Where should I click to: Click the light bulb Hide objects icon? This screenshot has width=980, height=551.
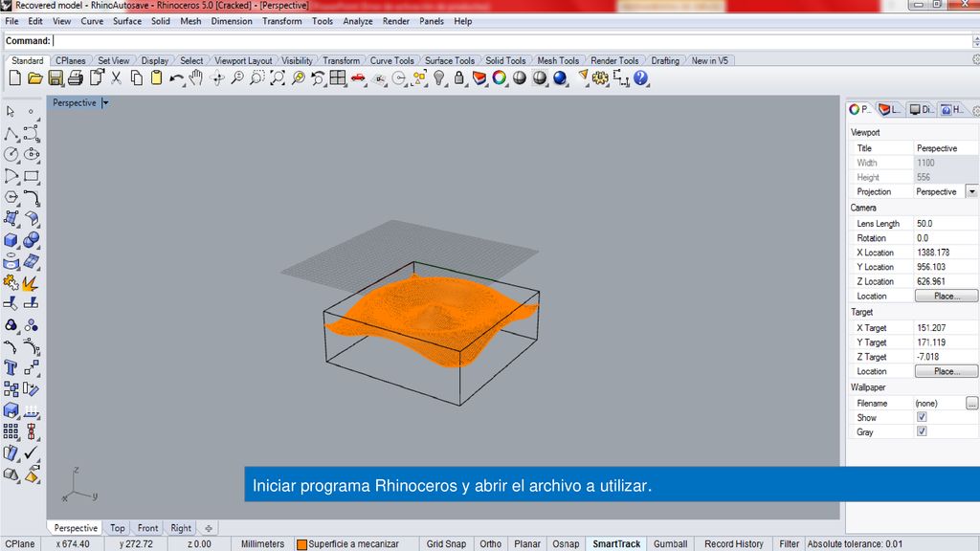[x=439, y=78]
